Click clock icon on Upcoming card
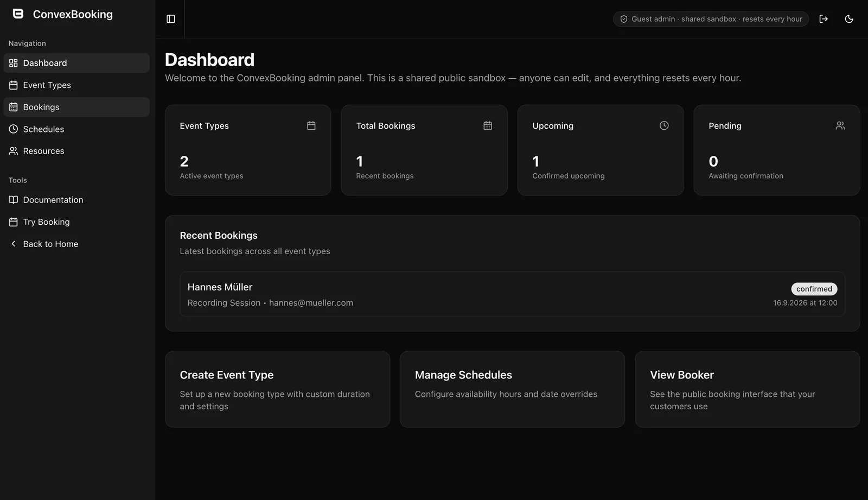This screenshot has width=868, height=500. 664,125
